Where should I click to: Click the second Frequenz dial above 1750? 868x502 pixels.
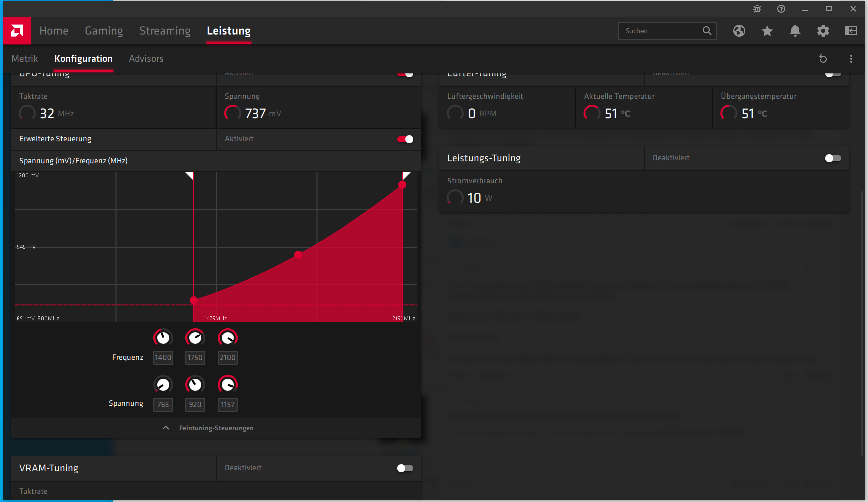pyautogui.click(x=195, y=338)
